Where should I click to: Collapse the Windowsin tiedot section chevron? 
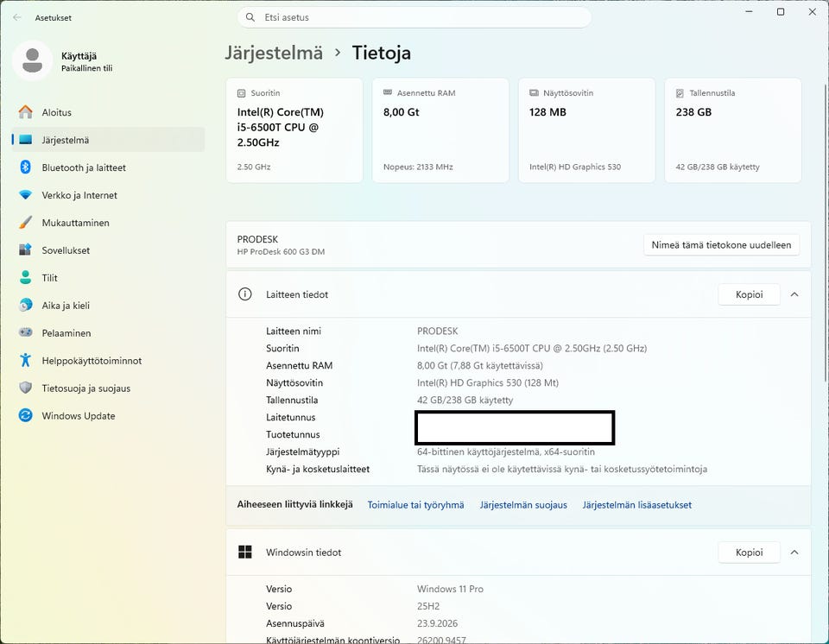pyautogui.click(x=794, y=552)
